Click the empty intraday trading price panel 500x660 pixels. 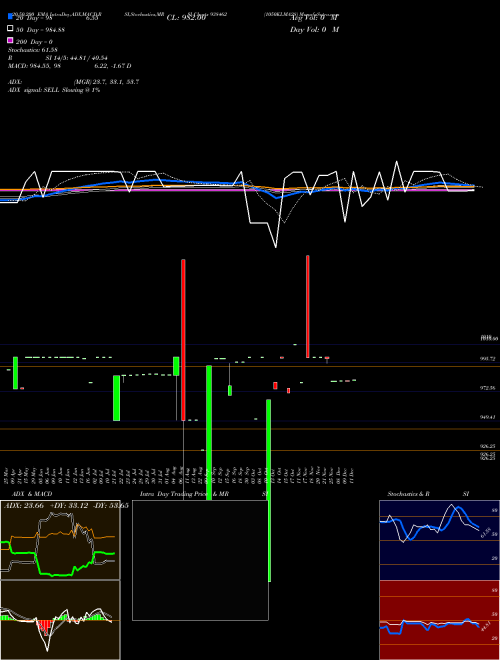coord(200,560)
